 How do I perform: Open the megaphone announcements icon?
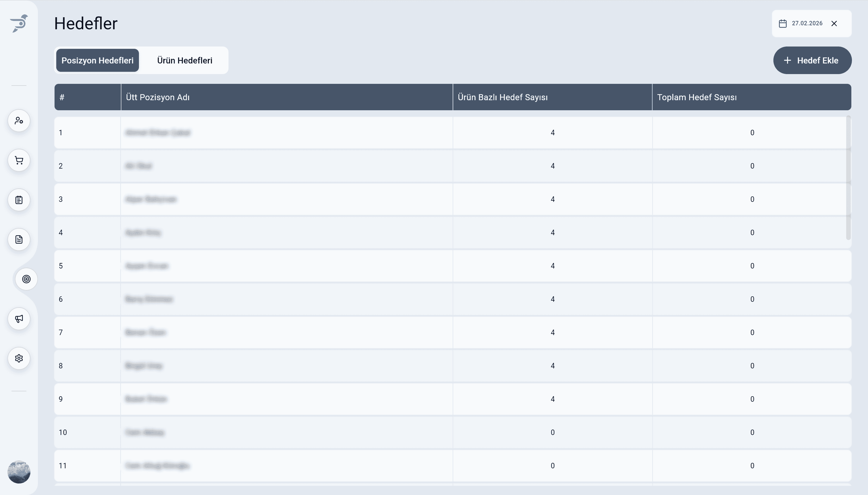point(19,318)
